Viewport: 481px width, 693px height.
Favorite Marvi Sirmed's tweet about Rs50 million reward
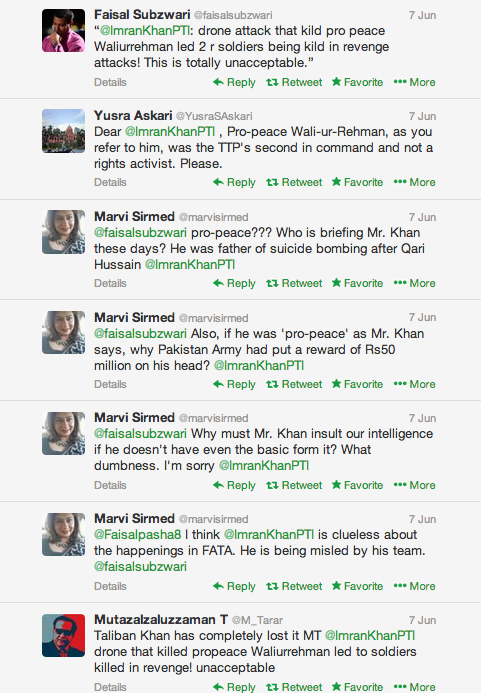tap(357, 384)
